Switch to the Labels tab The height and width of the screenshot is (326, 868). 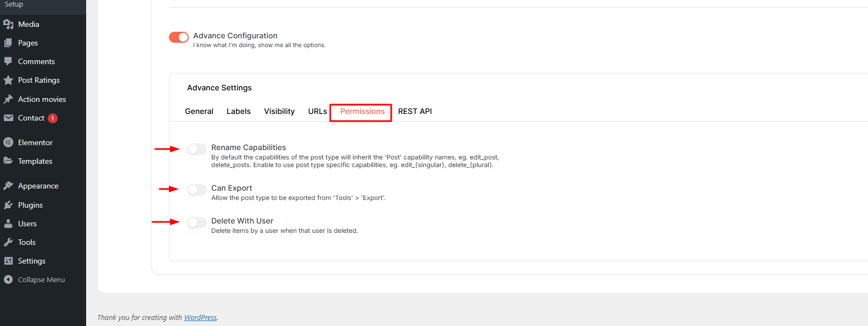239,111
